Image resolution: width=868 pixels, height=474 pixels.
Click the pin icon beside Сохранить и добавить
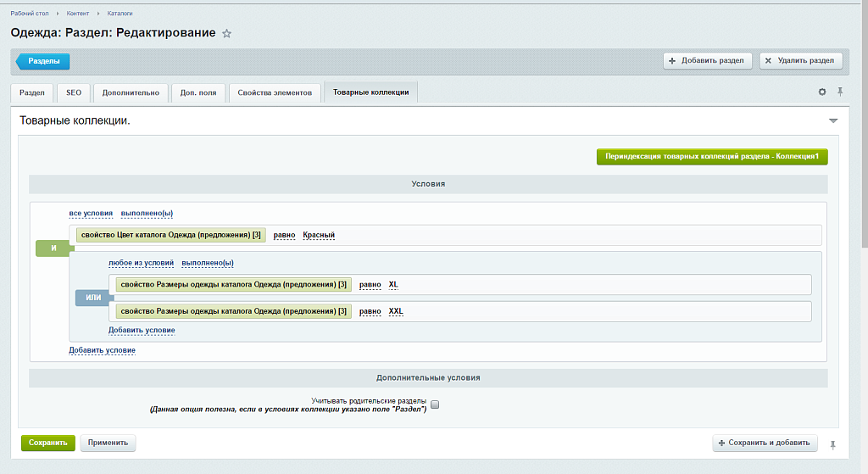pyautogui.click(x=832, y=443)
